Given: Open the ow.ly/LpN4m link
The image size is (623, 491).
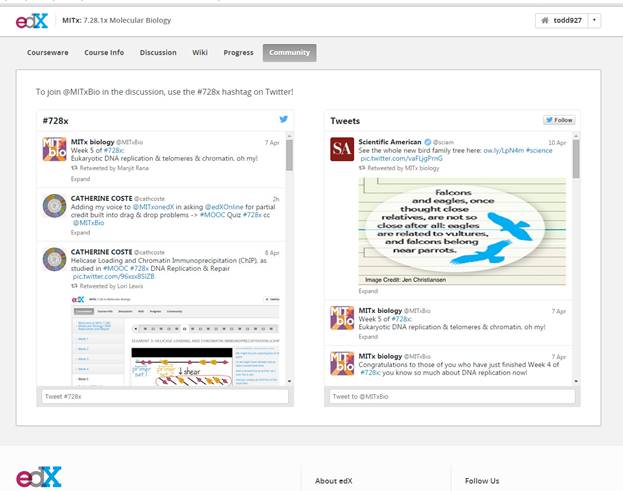Looking at the screenshot, I should coord(503,150).
